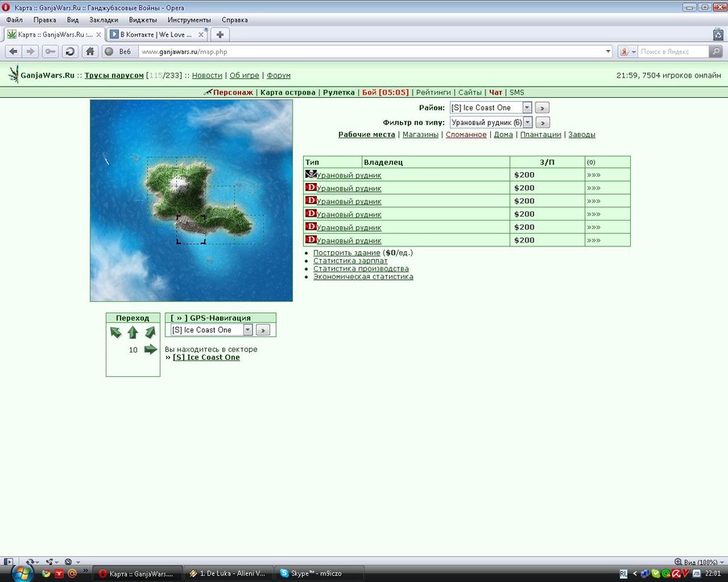Click the Reload page icon
The height and width of the screenshot is (582, 728).
tap(70, 52)
